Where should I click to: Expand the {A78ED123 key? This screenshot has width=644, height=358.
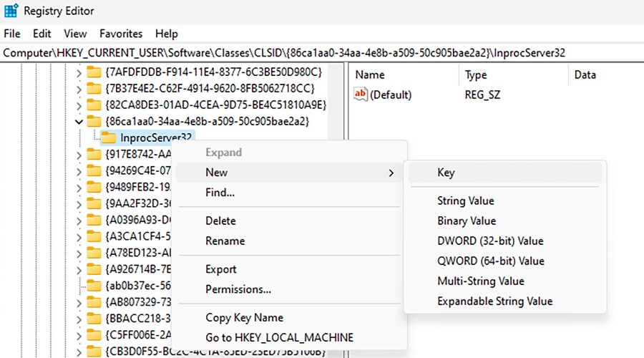coord(79,253)
